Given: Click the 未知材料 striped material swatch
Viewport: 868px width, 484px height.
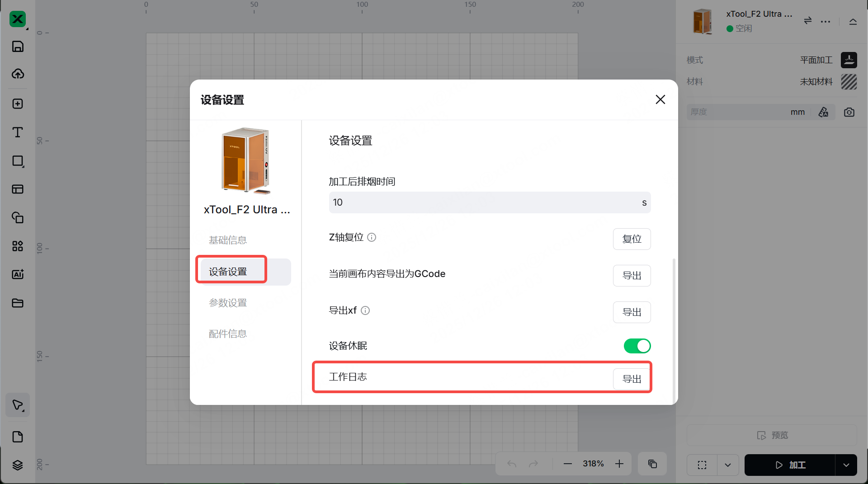Looking at the screenshot, I should tap(849, 82).
